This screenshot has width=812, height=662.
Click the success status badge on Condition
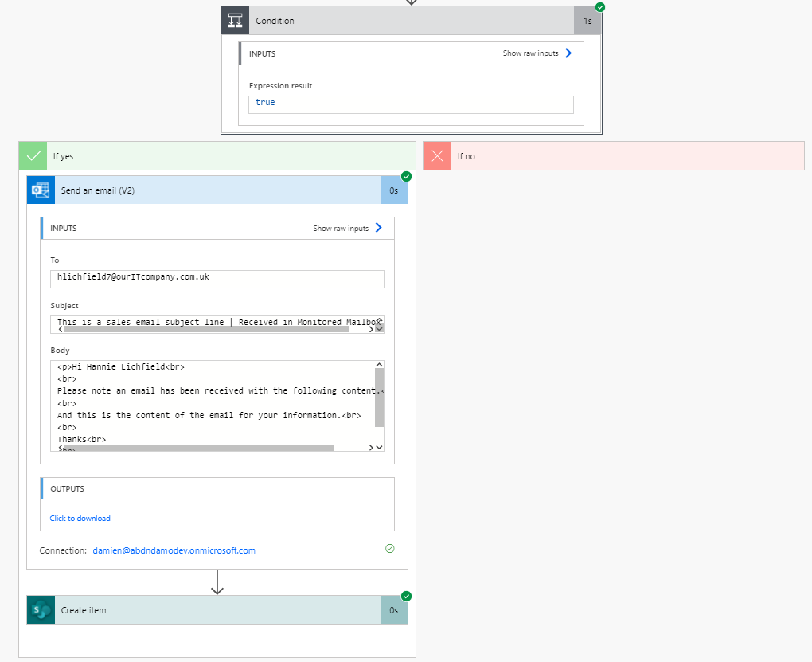pyautogui.click(x=599, y=6)
